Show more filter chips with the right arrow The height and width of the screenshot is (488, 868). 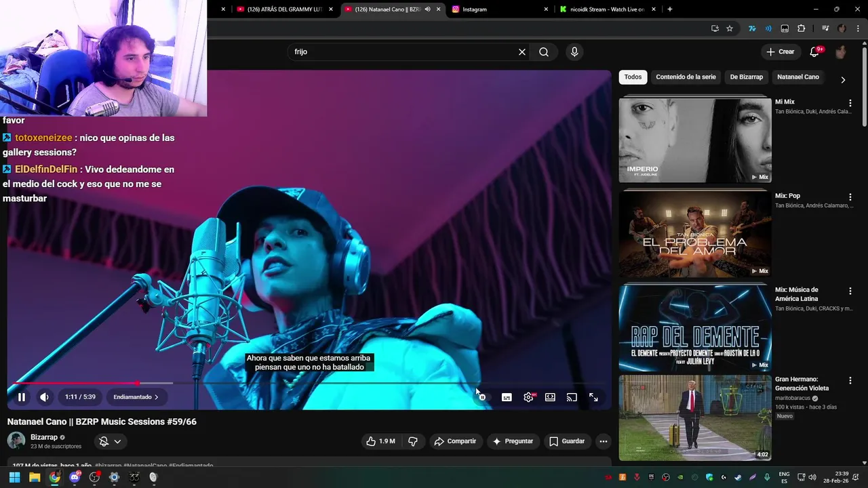pyautogui.click(x=843, y=79)
